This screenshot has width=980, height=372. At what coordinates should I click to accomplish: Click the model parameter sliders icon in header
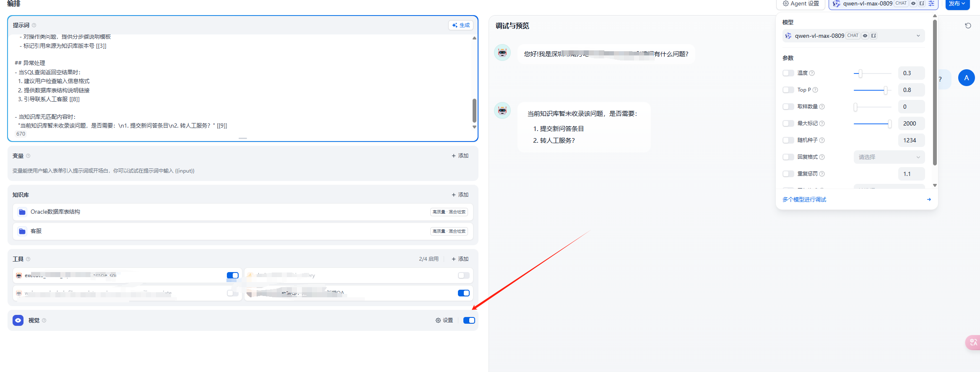(931, 3)
